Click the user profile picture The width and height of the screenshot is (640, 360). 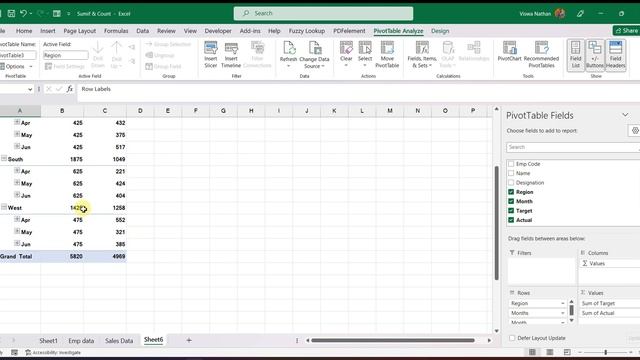point(560,13)
